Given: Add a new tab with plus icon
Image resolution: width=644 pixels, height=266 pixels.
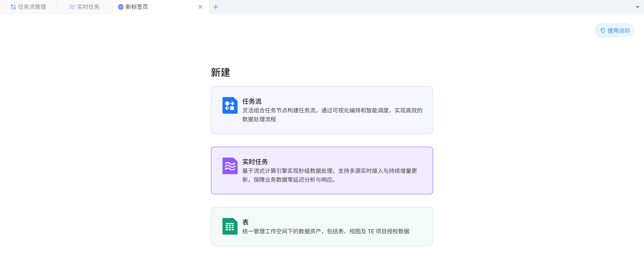Looking at the screenshot, I should [x=216, y=7].
